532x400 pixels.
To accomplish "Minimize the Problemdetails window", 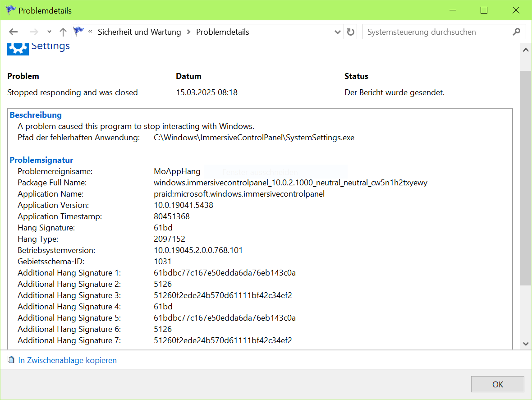I will point(453,10).
